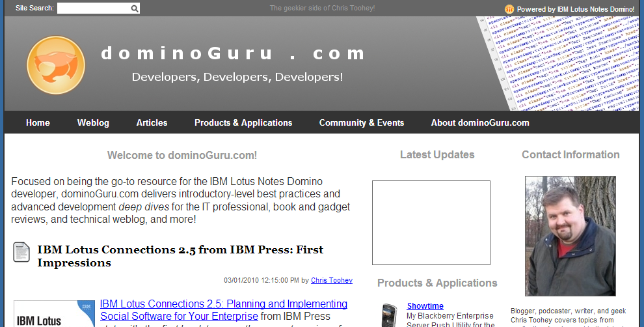
Task: Open the Weblog menu item
Action: [93, 122]
